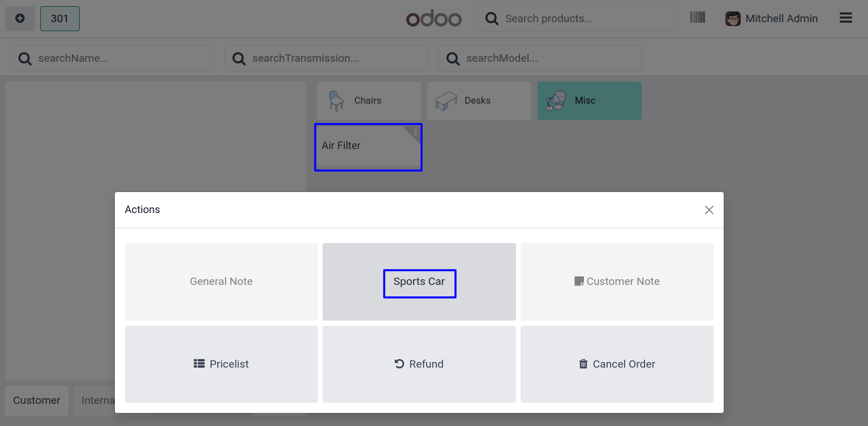Open order number 301
Viewport: 868px width, 426px height.
pos(59,19)
